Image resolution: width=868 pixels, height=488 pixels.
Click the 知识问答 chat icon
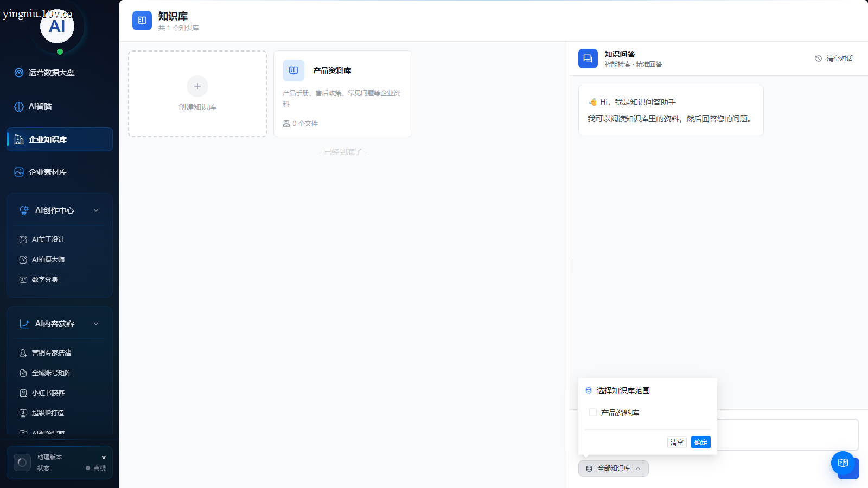(x=588, y=59)
